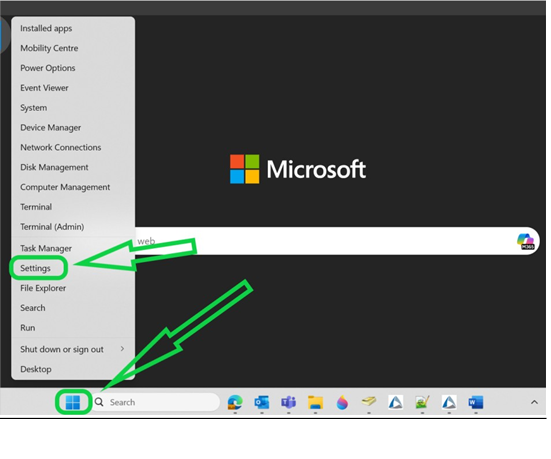Viewport: 551px width, 459px height.
Task: Click the taskbar Search box
Action: coord(155,402)
